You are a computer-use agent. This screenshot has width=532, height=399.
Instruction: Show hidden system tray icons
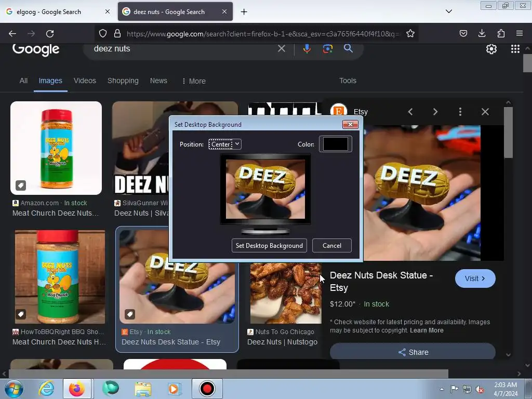click(442, 389)
